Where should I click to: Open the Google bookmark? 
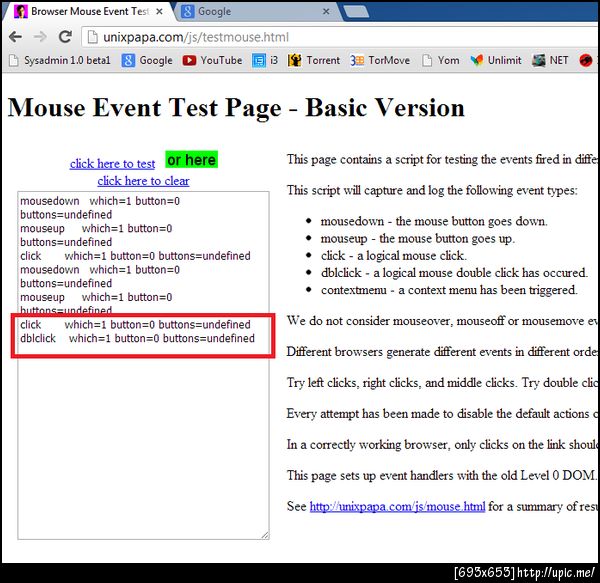(147, 60)
